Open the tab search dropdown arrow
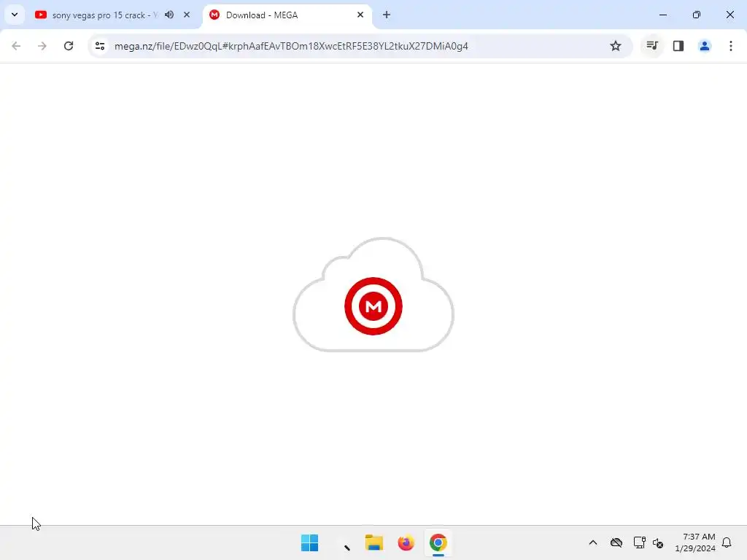This screenshot has height=560, width=747. (15, 15)
